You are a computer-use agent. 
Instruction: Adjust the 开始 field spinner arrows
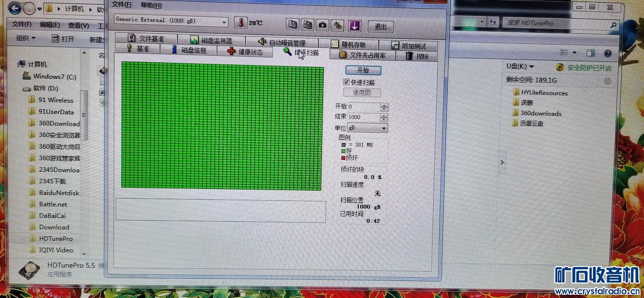point(384,107)
